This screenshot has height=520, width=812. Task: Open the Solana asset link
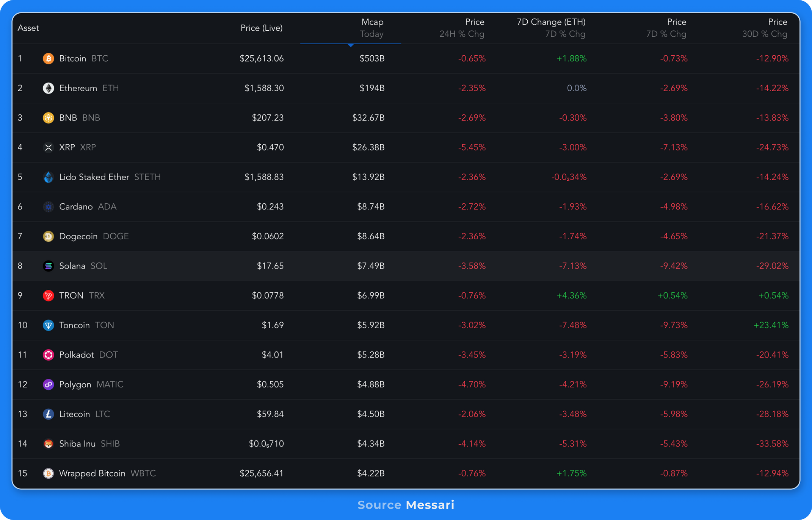pos(72,266)
